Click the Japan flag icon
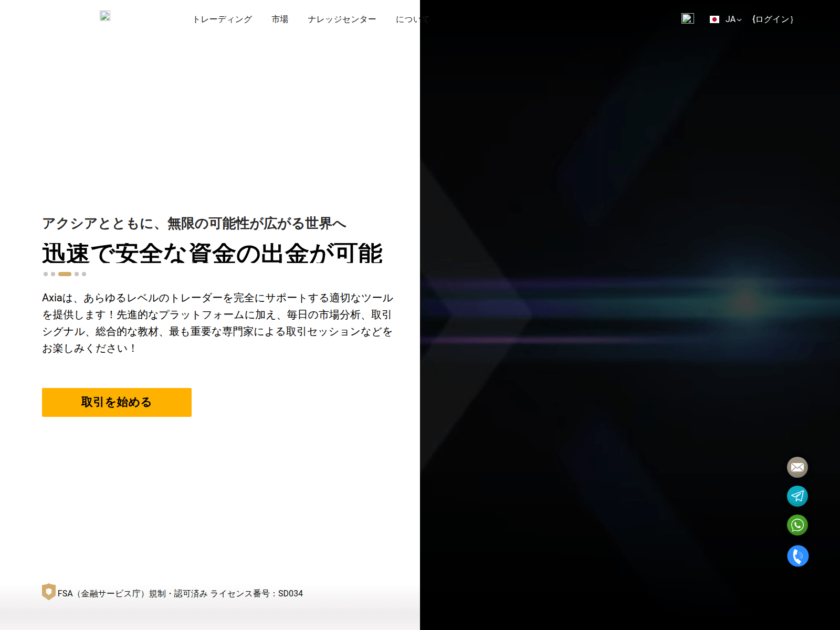The height and width of the screenshot is (630, 840). pyautogui.click(x=715, y=19)
